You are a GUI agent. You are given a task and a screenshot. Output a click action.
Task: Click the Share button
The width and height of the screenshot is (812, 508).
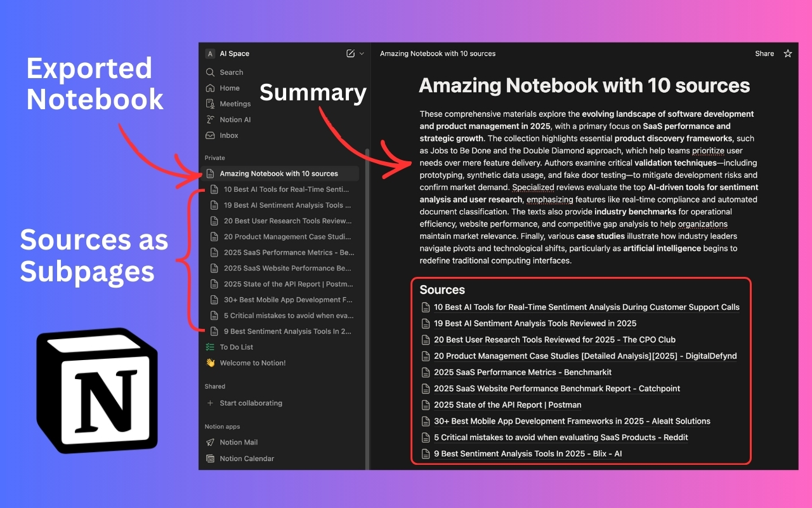point(764,54)
